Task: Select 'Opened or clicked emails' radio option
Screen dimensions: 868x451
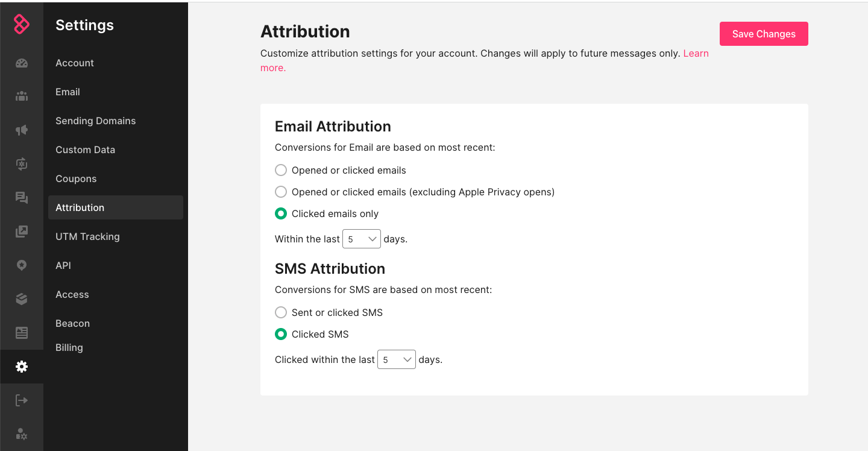Action: pyautogui.click(x=281, y=170)
